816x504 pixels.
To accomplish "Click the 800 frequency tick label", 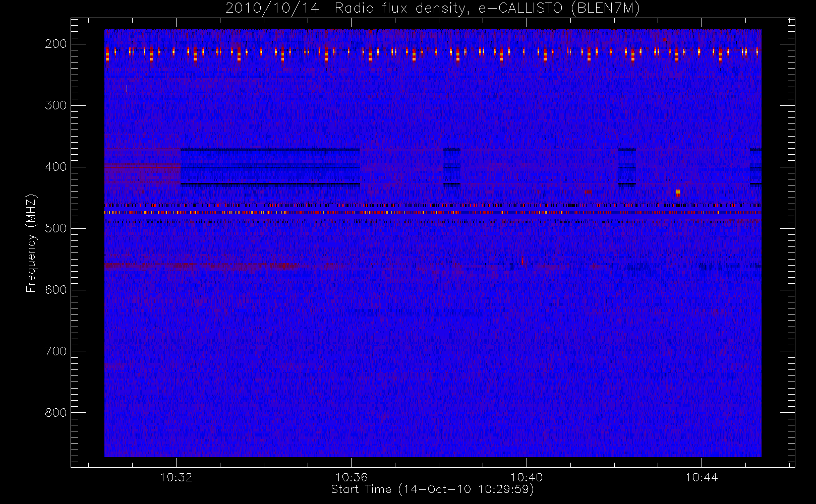I will (56, 413).
